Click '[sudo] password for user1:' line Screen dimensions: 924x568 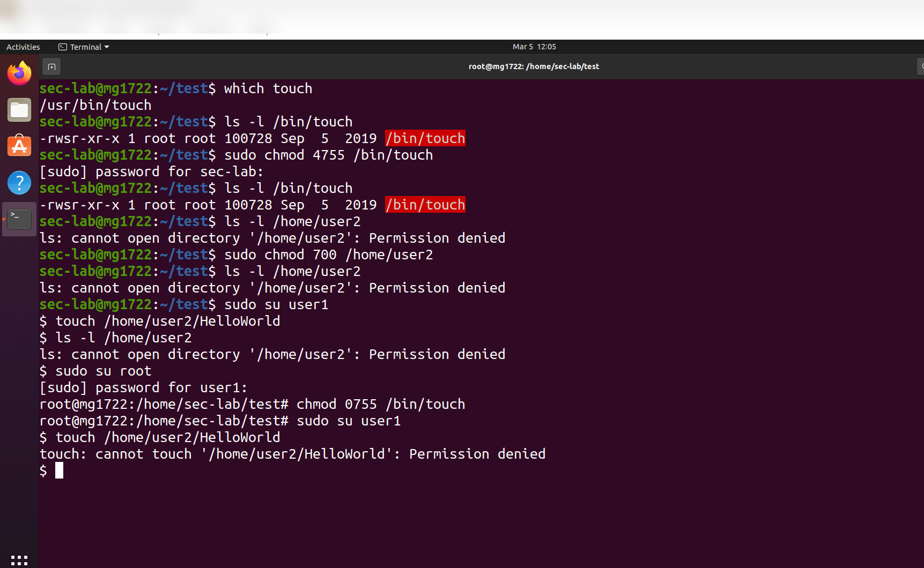[x=144, y=387]
